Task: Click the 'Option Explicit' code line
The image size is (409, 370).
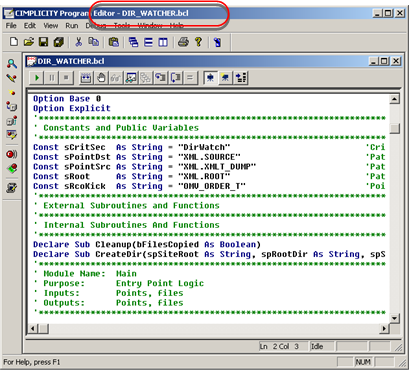Action: 72,108
